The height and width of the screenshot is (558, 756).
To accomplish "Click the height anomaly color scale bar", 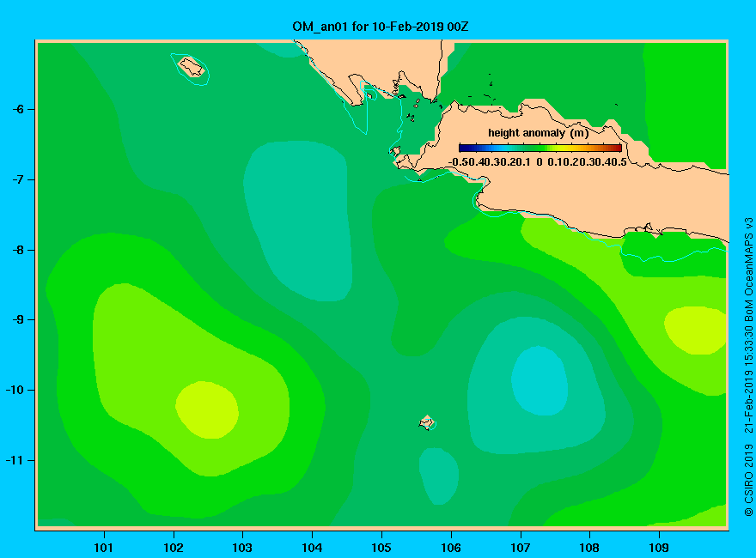I will pos(540,148).
